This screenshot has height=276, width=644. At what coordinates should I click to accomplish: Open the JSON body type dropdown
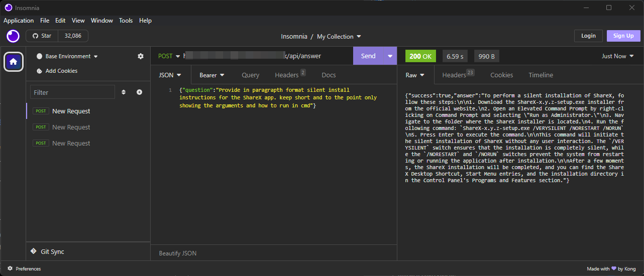point(170,75)
